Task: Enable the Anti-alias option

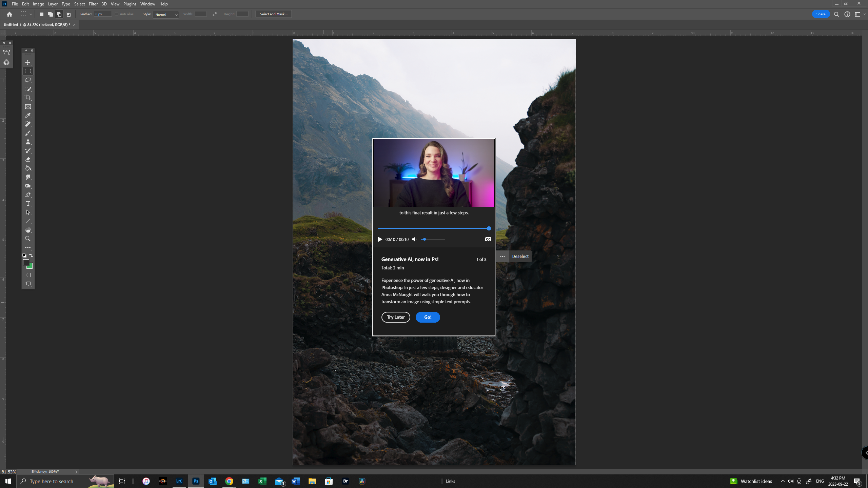Action: coord(116,14)
